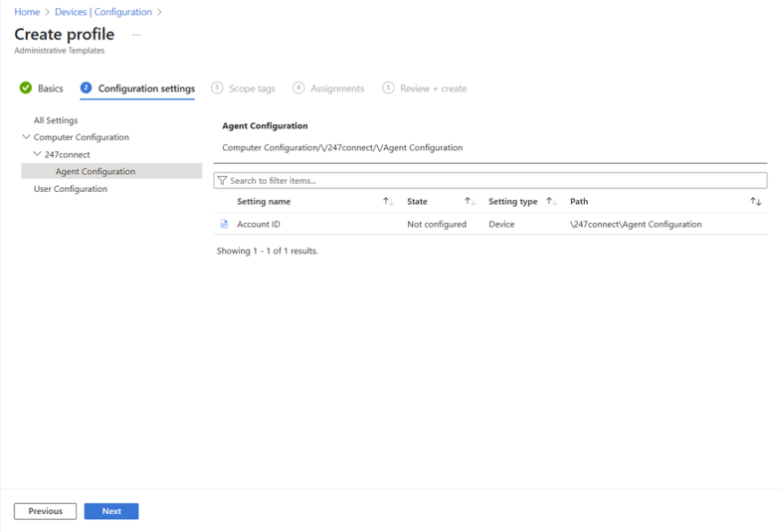Focus the Search to filter items field

click(490, 181)
